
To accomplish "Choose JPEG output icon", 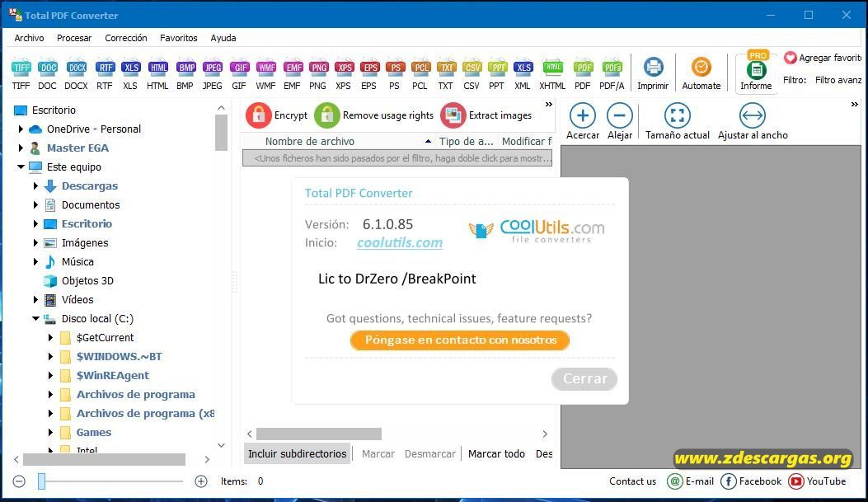I will pyautogui.click(x=213, y=73).
